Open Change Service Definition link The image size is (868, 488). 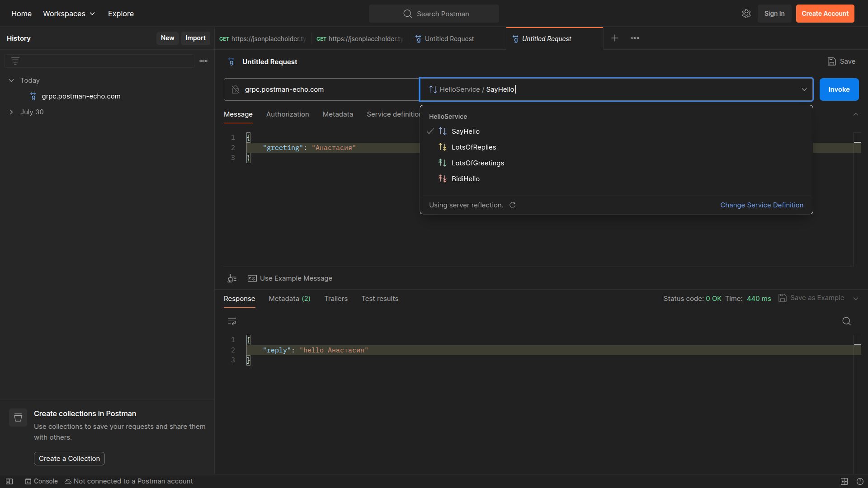[762, 205]
